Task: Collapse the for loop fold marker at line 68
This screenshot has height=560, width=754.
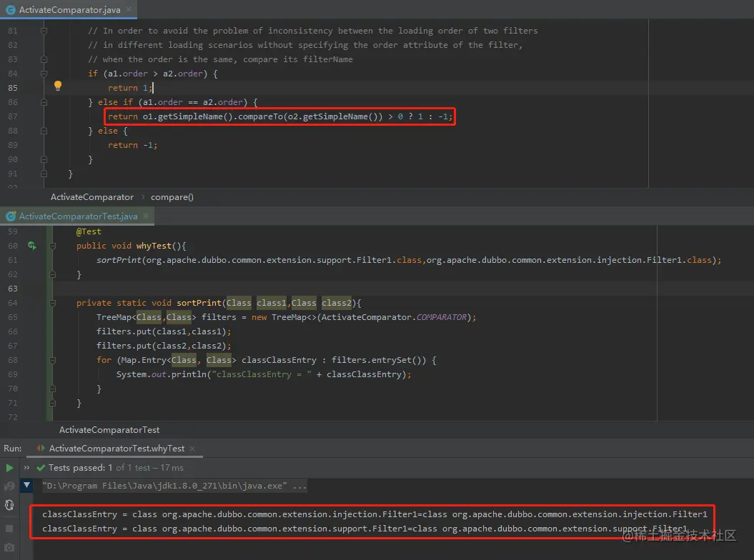Action: (x=52, y=360)
